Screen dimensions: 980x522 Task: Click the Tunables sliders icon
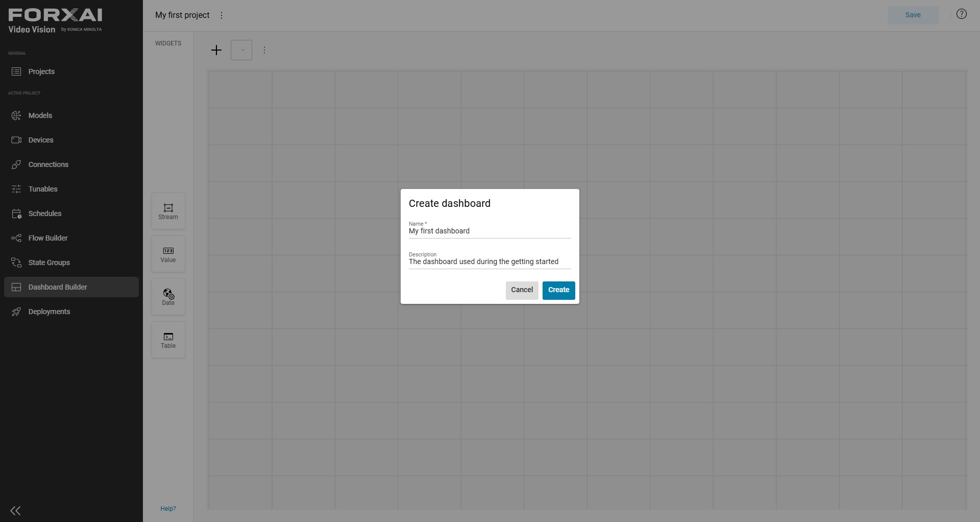[16, 189]
